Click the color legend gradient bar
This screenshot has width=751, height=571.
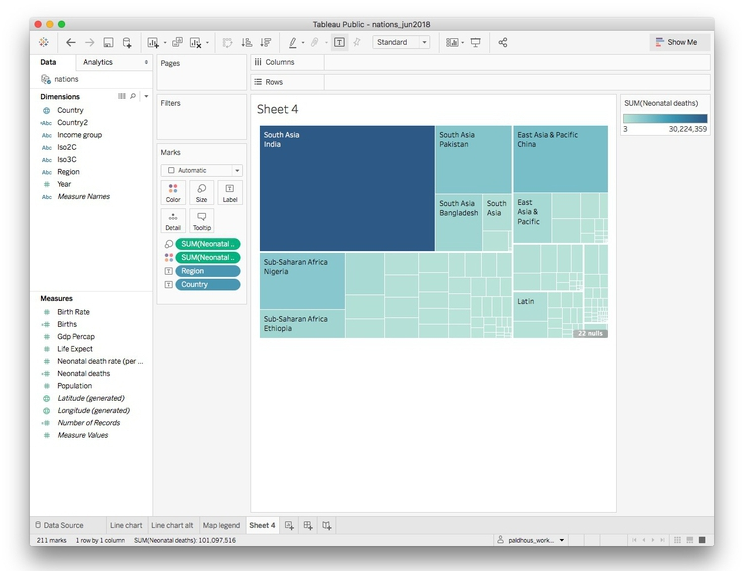pyautogui.click(x=665, y=119)
